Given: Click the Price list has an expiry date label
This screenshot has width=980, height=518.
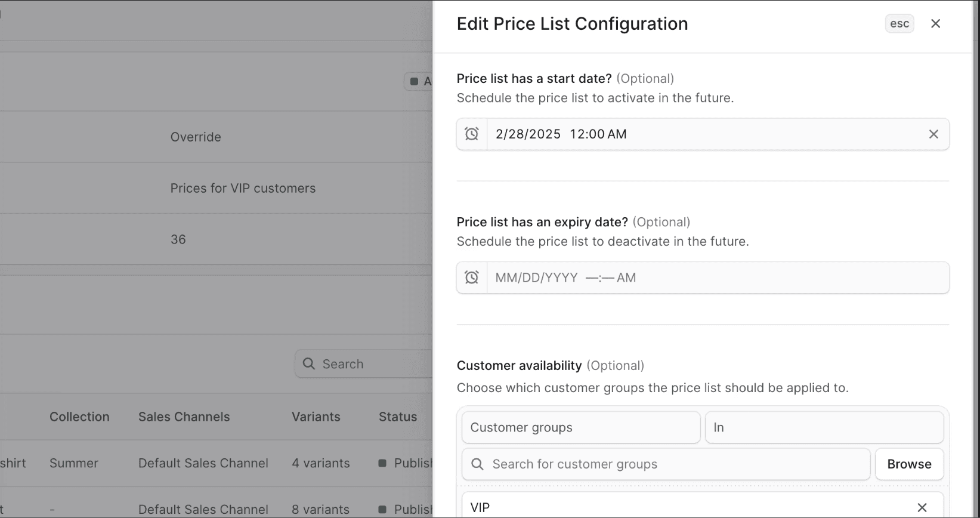Looking at the screenshot, I should [542, 222].
